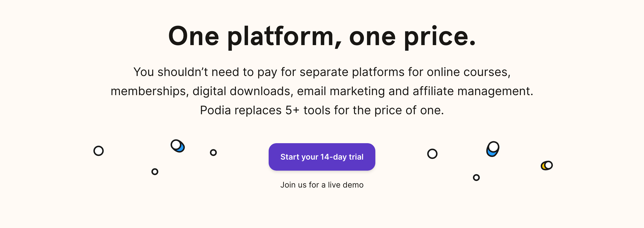The width and height of the screenshot is (644, 228).
Task: Click the phrase affiliate management
Action: [473, 91]
